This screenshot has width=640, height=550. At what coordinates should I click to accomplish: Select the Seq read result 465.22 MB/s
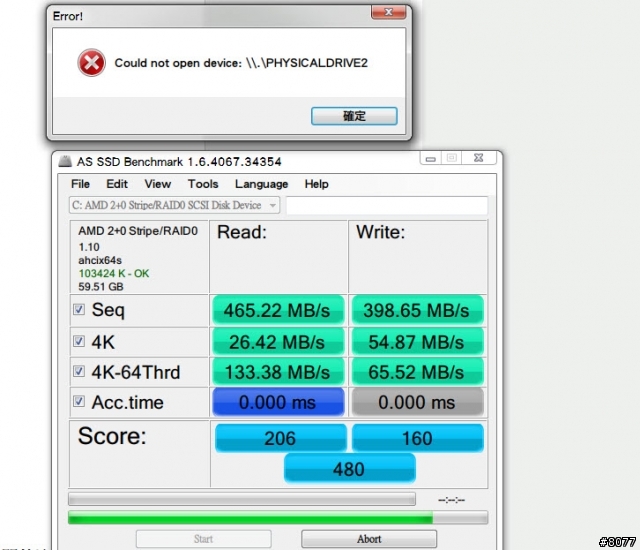point(278,310)
